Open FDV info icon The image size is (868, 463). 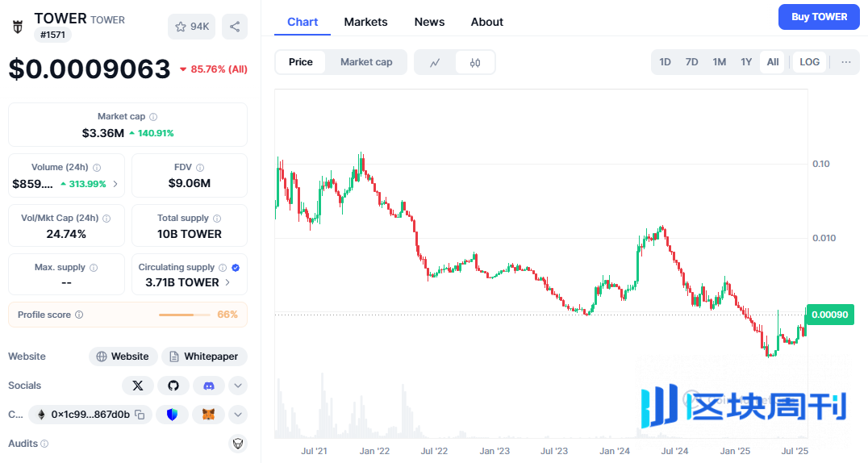coord(200,167)
